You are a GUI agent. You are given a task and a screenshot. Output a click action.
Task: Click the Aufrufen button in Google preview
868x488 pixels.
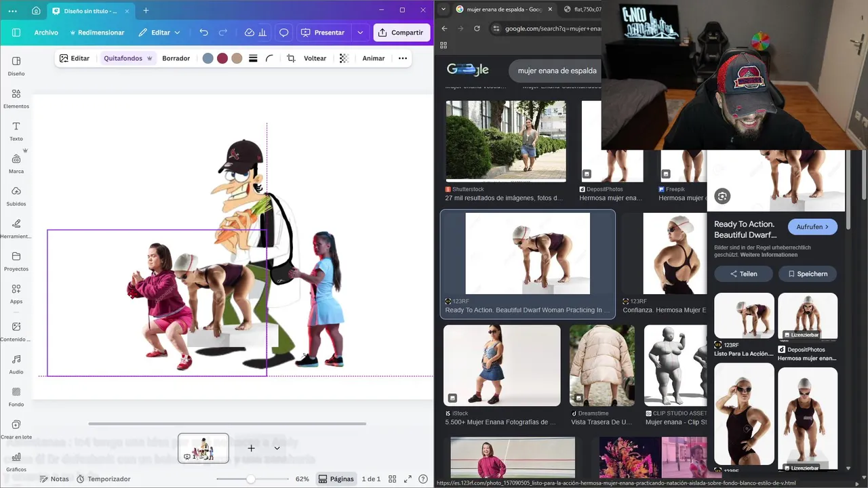[812, 227]
